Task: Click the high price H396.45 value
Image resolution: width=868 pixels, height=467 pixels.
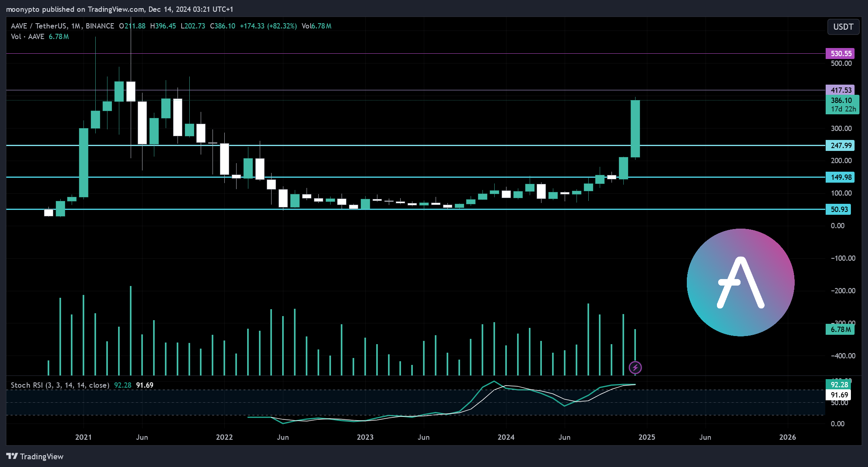Action: (163, 26)
